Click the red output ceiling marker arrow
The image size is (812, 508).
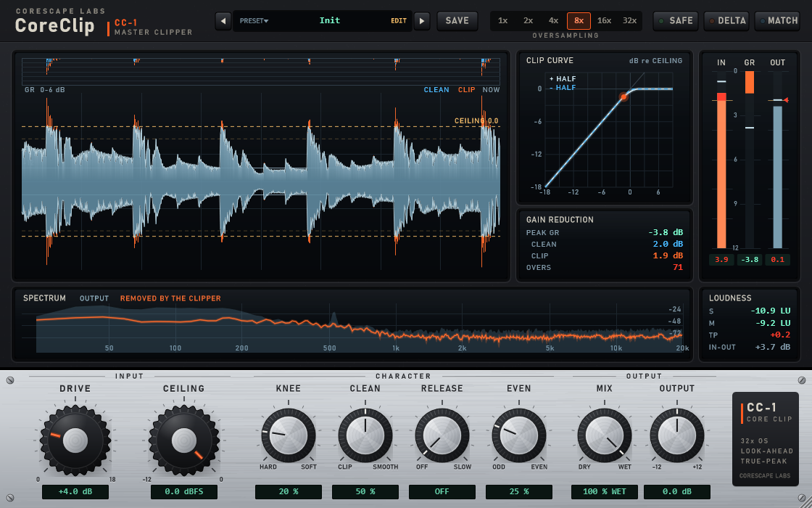coord(786,100)
